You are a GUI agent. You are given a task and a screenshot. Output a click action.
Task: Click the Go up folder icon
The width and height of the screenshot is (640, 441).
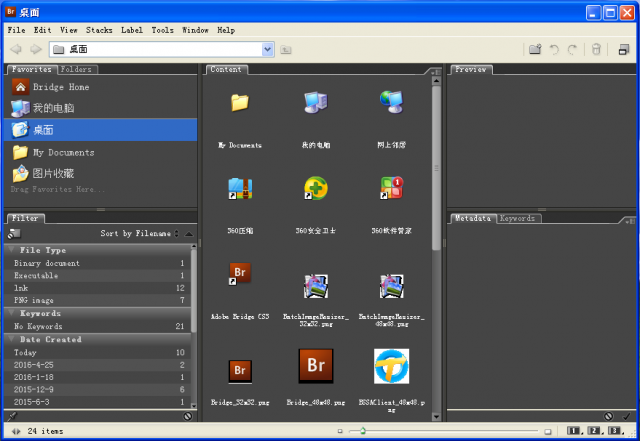(286, 49)
